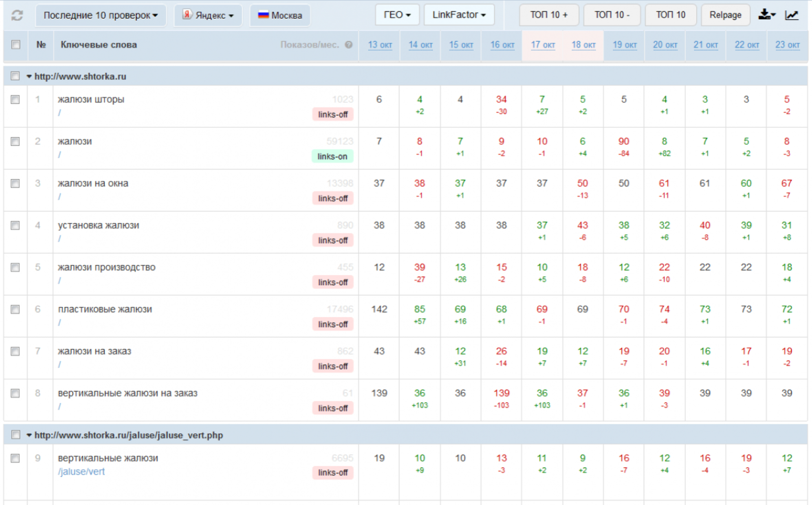This screenshot has width=812, height=505.
Task: Open the 22 окт date column
Action: click(747, 45)
